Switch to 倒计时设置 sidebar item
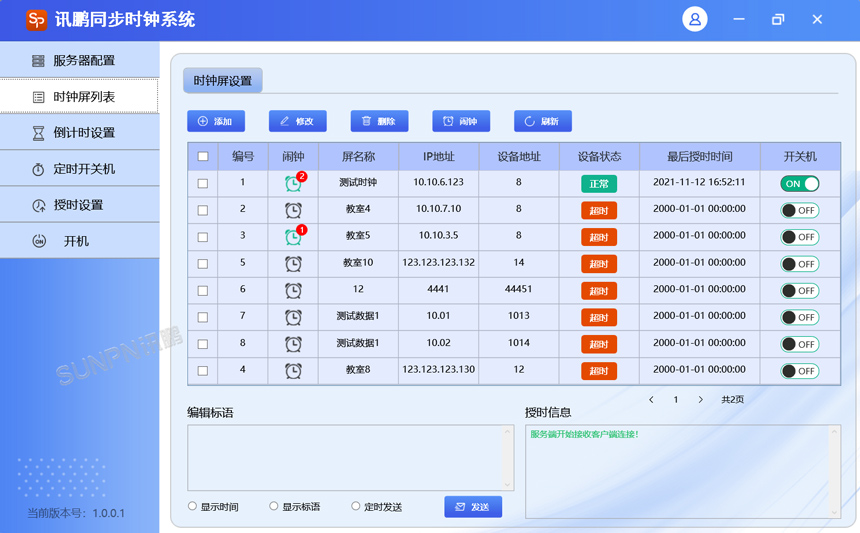This screenshot has height=533, width=860. coord(79,133)
